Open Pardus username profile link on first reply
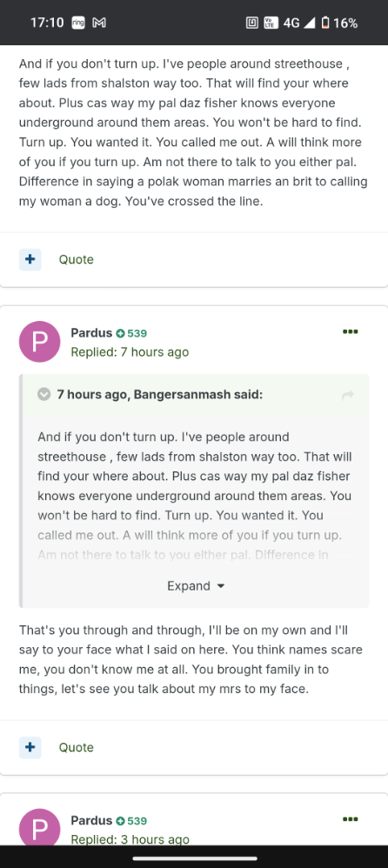 pos(91,333)
